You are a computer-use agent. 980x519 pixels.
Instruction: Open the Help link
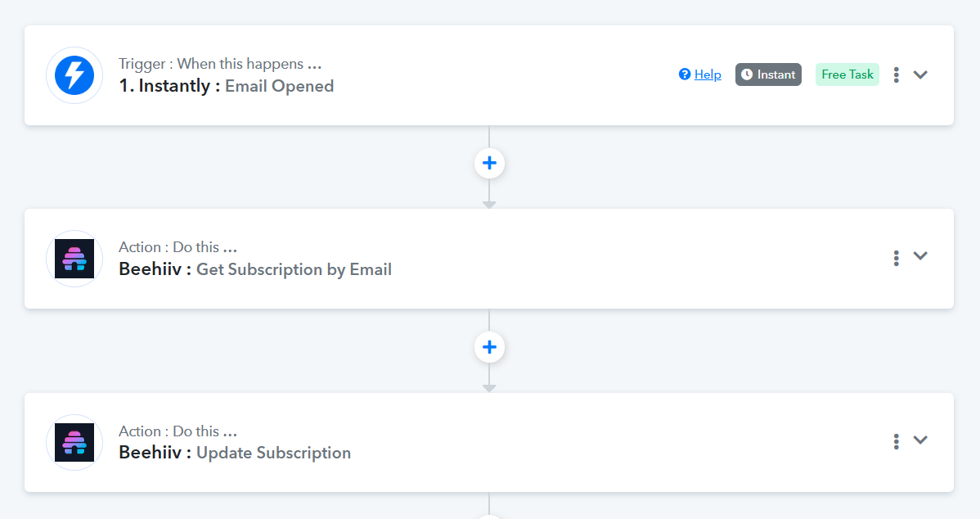coord(708,74)
